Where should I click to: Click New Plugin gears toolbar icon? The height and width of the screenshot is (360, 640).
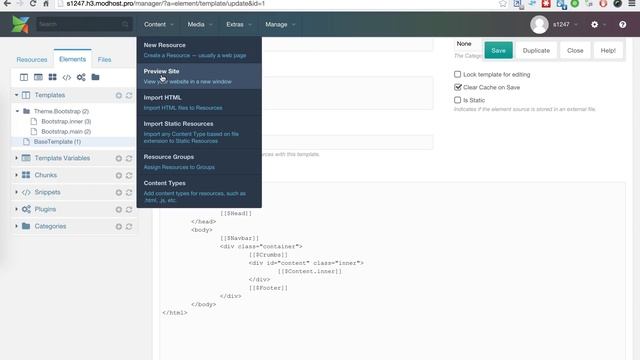pyautogui.click(x=81, y=77)
